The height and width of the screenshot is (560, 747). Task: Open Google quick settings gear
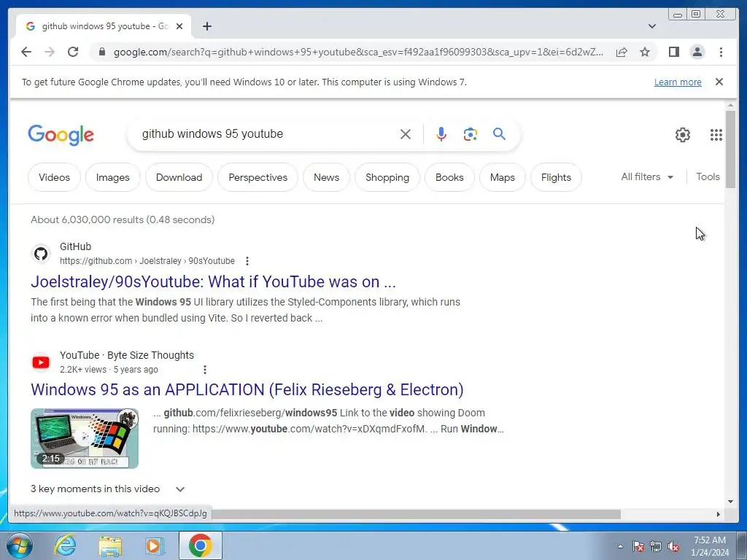click(x=682, y=135)
